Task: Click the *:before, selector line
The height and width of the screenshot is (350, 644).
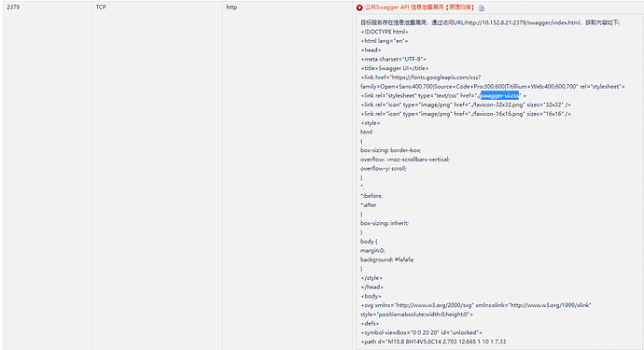Action: click(371, 196)
